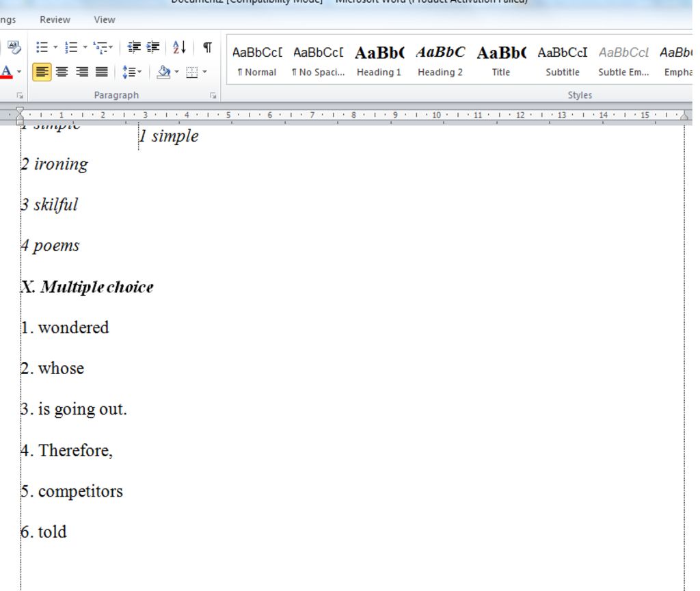
Task: Toggle Center alignment
Action: (x=62, y=71)
